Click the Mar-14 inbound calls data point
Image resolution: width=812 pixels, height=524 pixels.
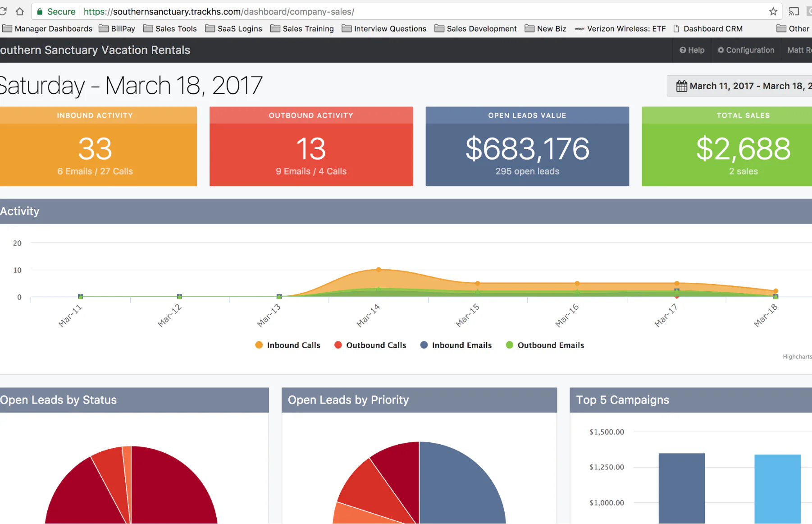pos(379,270)
